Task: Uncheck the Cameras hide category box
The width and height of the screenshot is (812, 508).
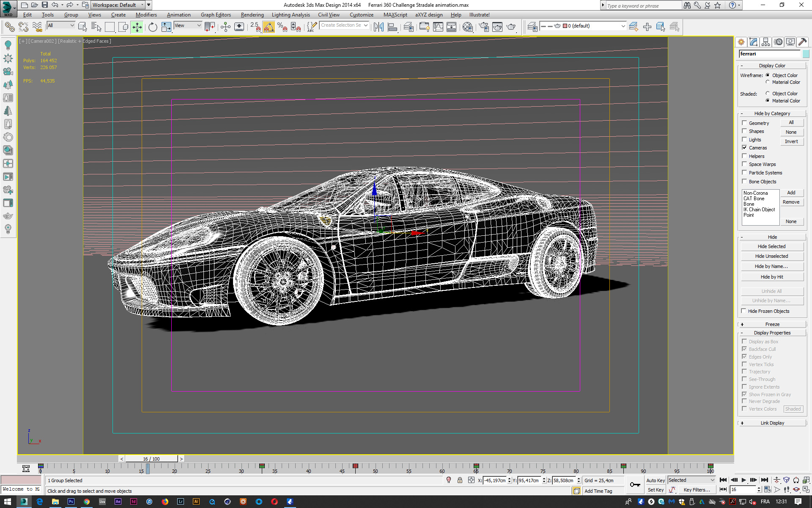Action: click(x=744, y=148)
